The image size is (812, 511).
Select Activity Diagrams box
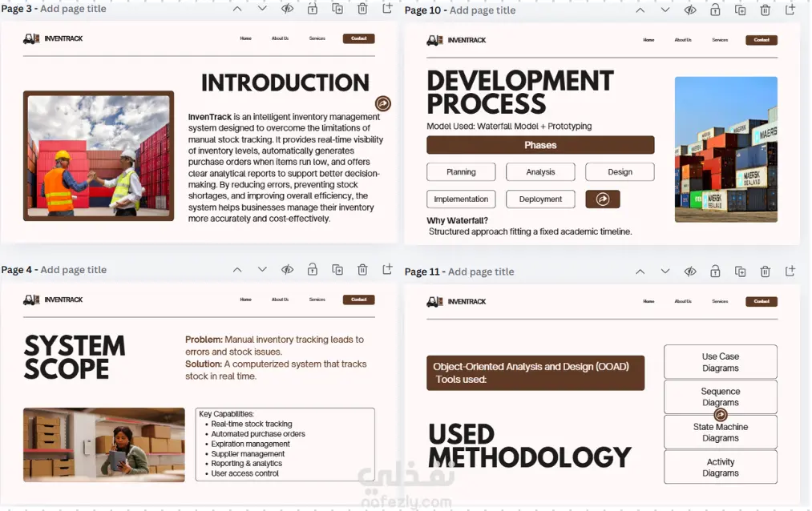point(721,467)
